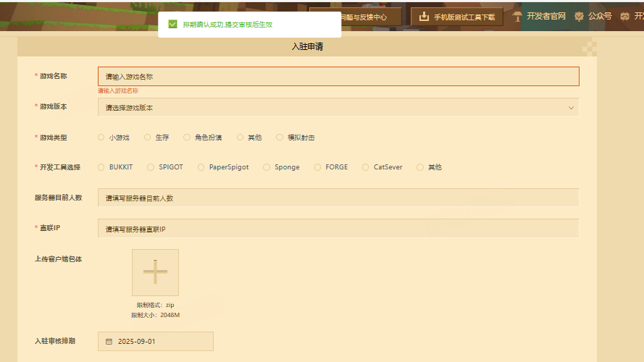Click the partially visible icon right of 公众号

point(624,16)
